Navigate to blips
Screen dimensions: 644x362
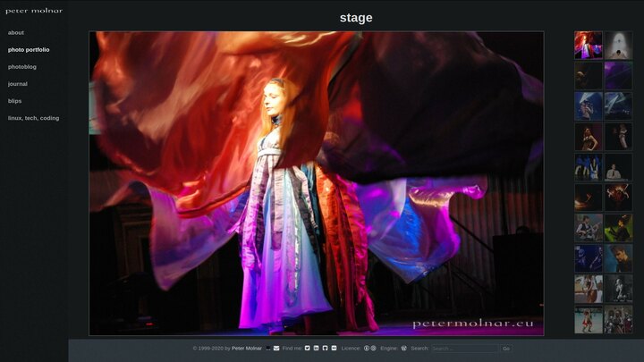(x=15, y=101)
